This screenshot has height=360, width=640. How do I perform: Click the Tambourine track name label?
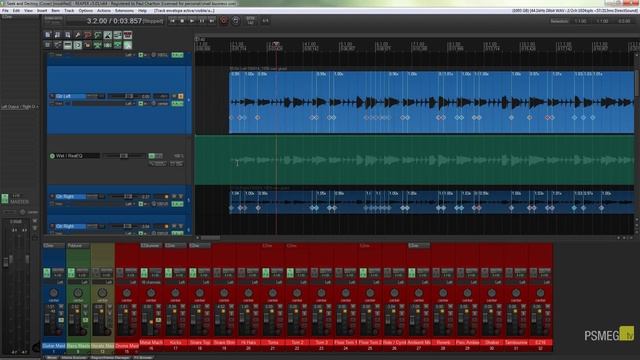(516, 342)
